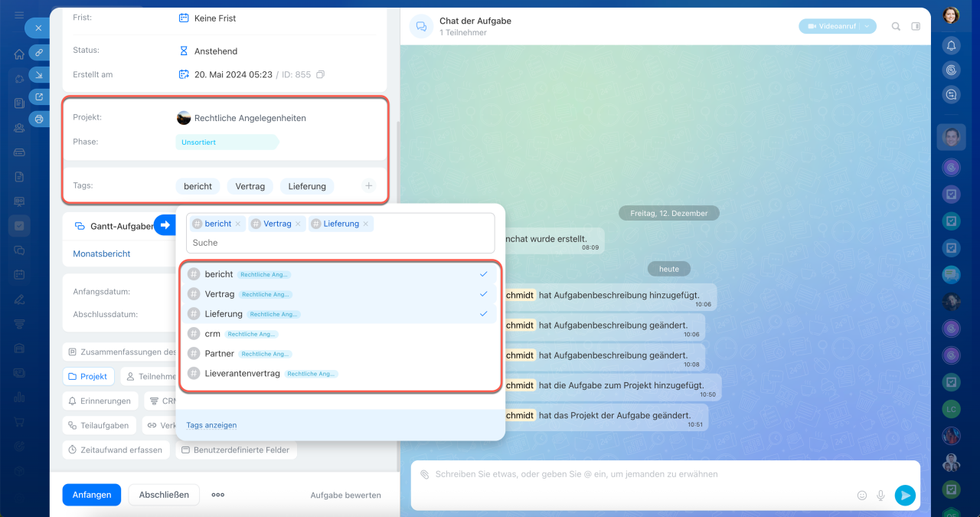The image size is (980, 517).
Task: Open Zeitaufwand erfassen
Action: tap(116, 450)
